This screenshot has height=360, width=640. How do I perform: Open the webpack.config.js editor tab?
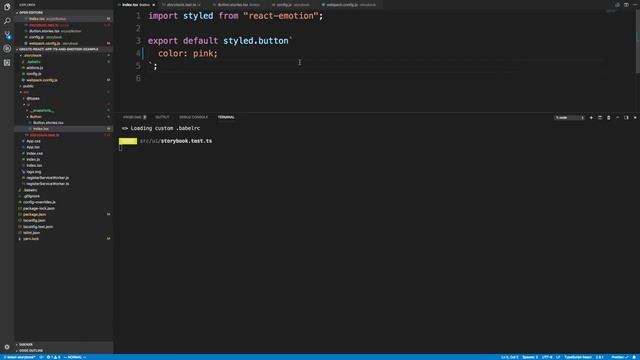[351, 5]
